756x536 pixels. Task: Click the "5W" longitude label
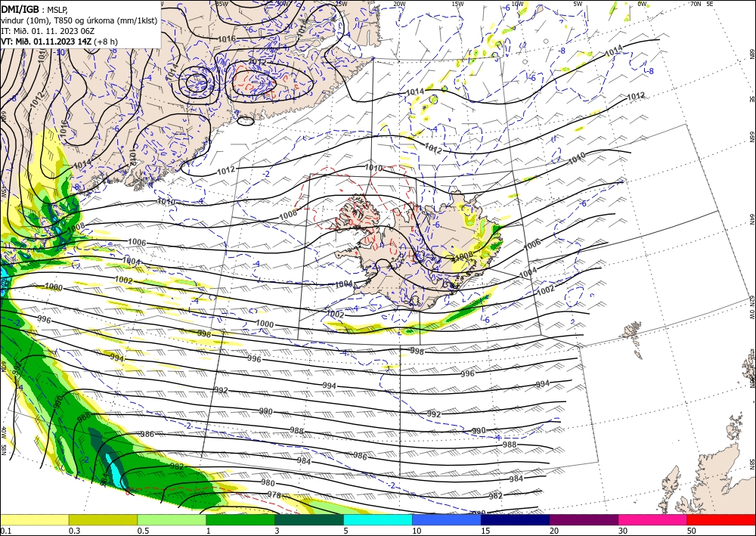[578, 4]
